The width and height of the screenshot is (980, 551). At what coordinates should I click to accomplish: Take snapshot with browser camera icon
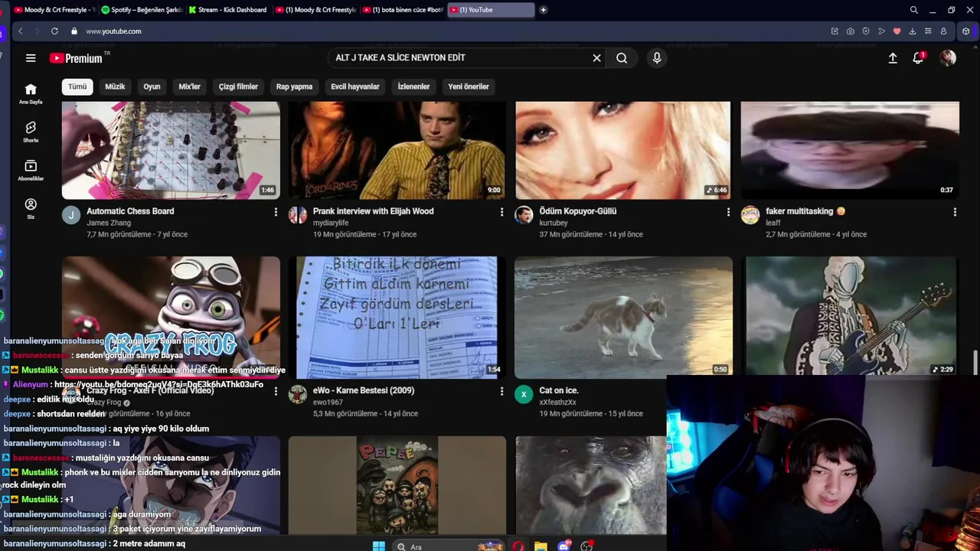click(851, 31)
